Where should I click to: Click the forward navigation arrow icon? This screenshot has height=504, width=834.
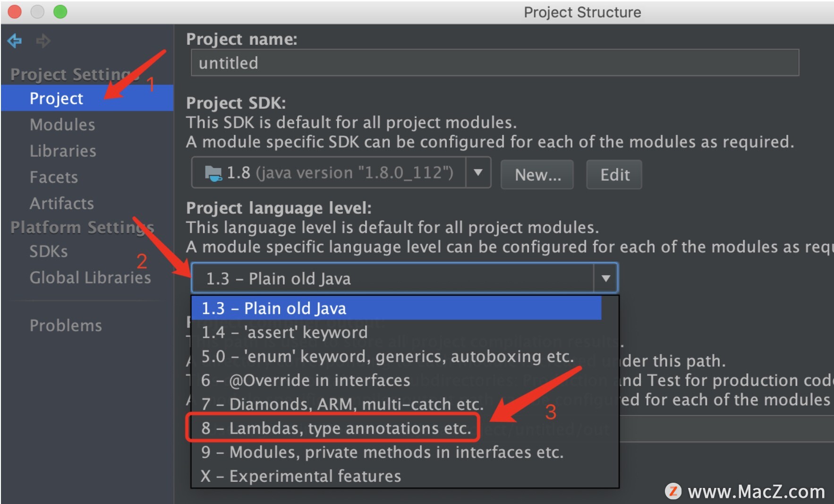coord(43,41)
